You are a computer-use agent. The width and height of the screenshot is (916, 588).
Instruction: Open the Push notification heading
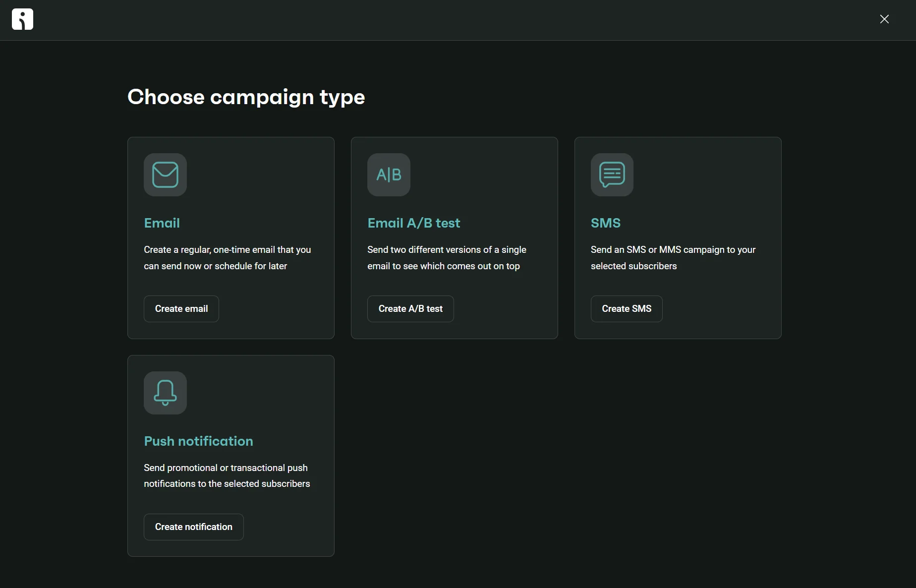click(x=198, y=441)
